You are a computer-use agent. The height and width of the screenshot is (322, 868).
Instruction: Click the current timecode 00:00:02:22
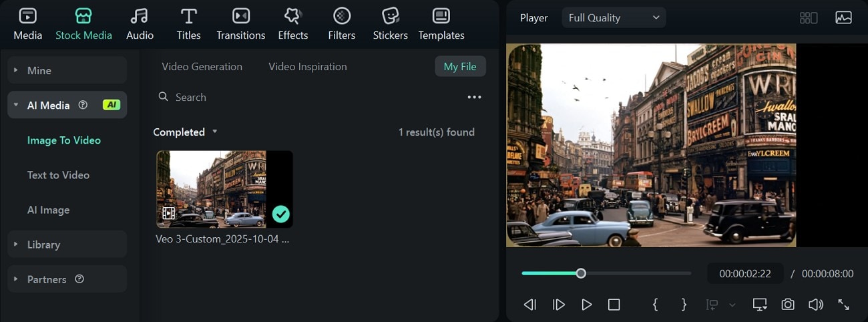pos(745,274)
